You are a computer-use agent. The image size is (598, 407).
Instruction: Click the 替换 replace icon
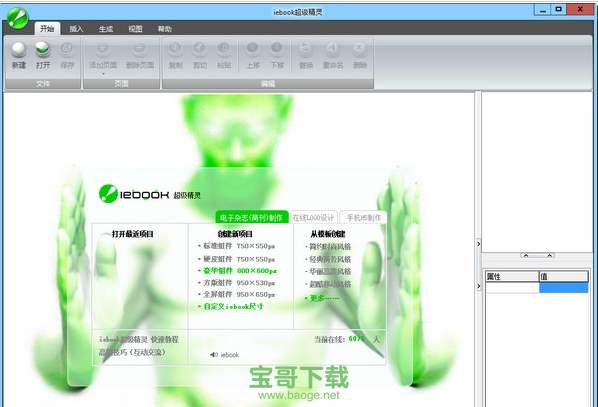305,50
